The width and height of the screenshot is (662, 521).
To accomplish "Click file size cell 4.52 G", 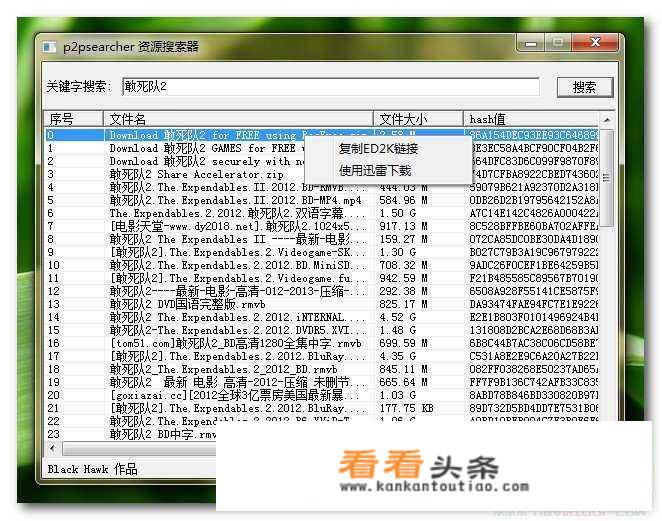I will 397,317.
